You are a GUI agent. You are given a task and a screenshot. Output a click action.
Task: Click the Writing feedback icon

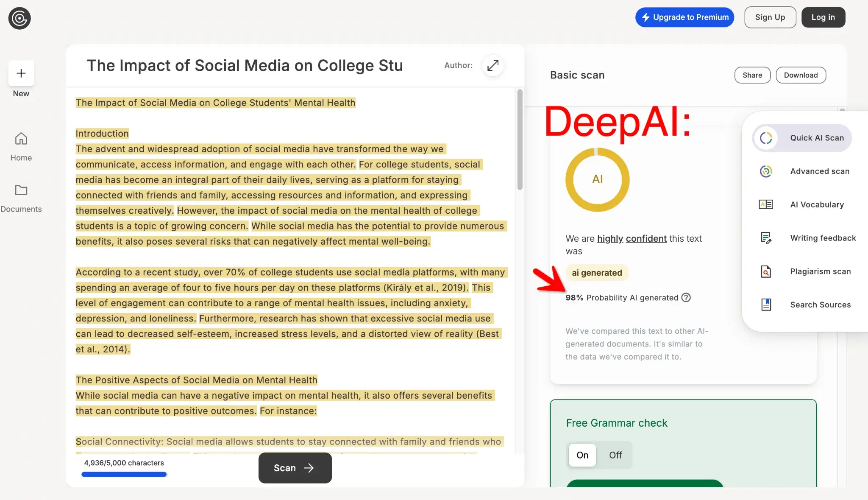pyautogui.click(x=765, y=238)
